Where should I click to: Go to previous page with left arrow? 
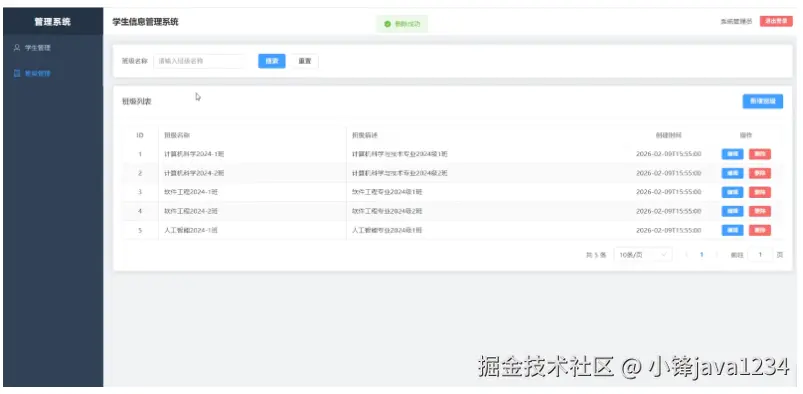click(x=686, y=255)
